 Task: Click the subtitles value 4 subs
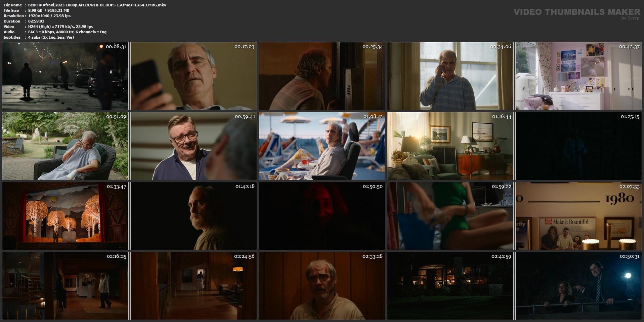tap(51, 37)
